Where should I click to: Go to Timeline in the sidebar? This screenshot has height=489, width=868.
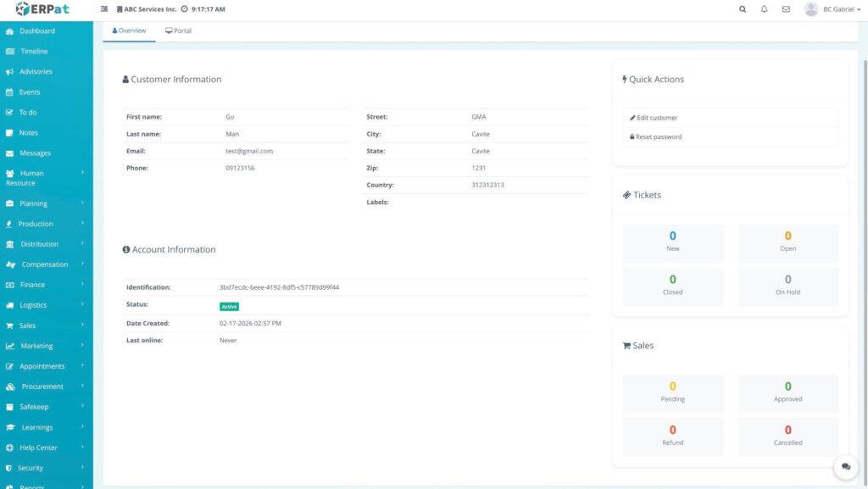34,52
